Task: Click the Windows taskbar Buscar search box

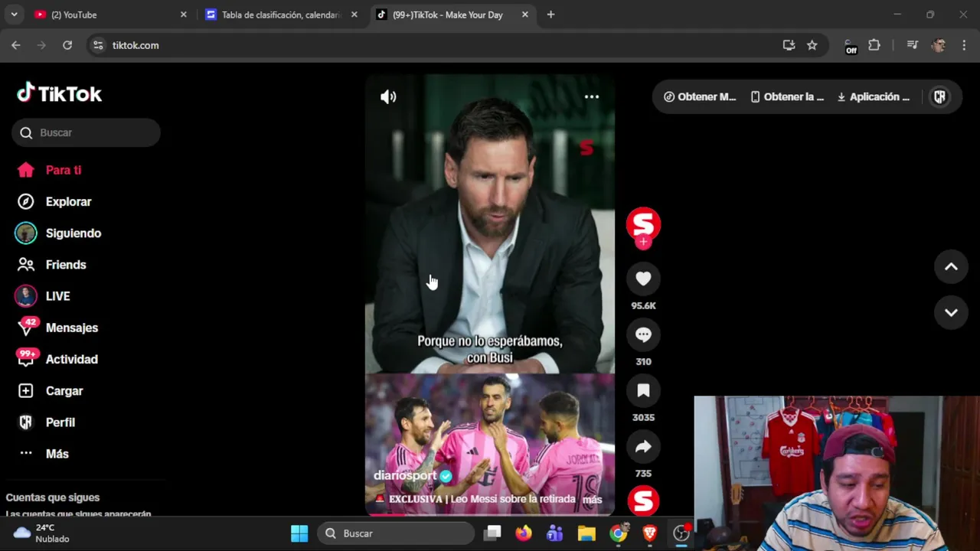Action: [x=396, y=533]
